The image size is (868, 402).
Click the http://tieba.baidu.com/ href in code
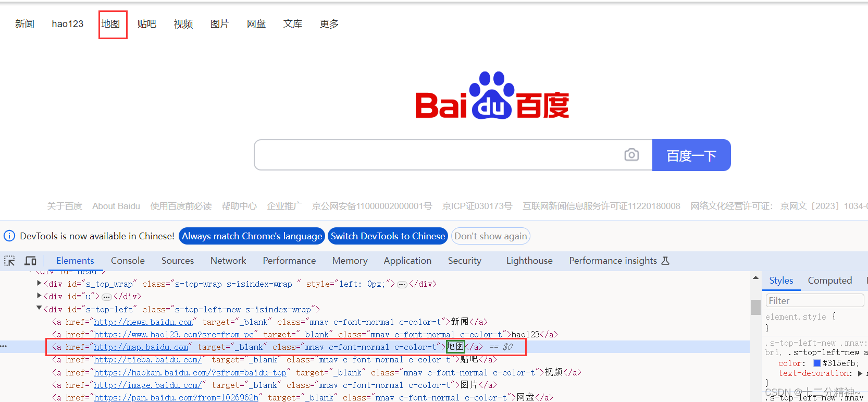(x=148, y=360)
